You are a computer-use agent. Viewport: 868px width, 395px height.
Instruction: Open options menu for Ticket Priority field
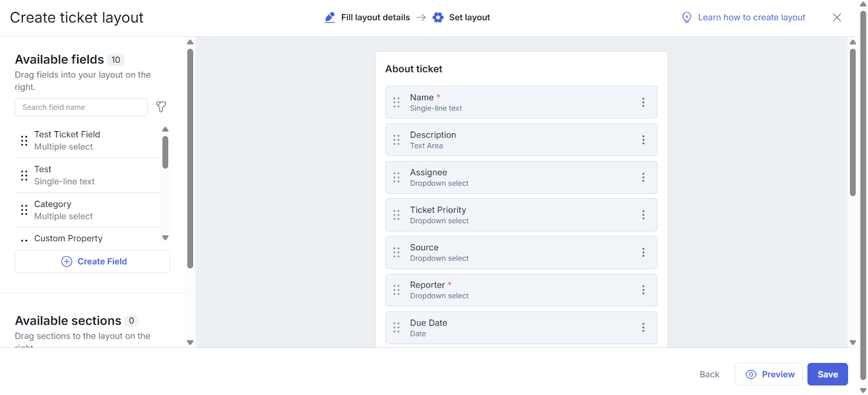643,215
